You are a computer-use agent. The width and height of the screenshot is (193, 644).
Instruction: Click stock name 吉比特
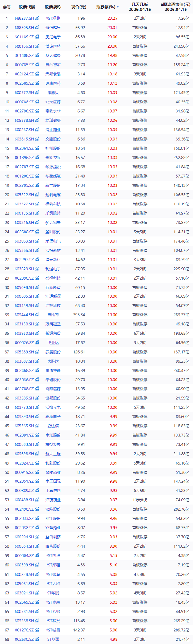[53, 315]
